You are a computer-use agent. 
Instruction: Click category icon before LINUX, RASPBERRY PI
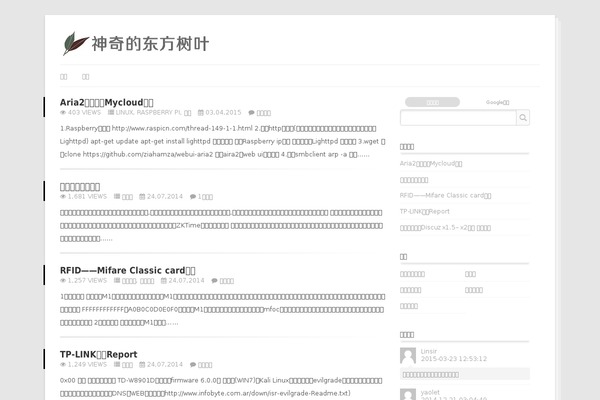coord(111,113)
